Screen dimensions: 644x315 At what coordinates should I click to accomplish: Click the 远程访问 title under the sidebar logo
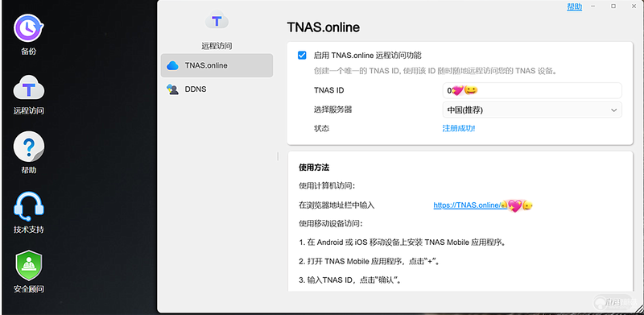pyautogui.click(x=217, y=46)
